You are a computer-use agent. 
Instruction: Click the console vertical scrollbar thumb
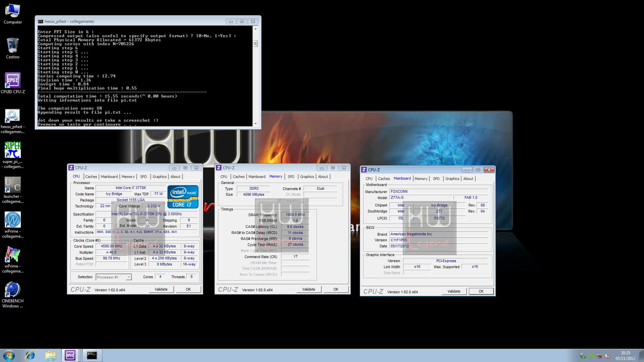(256, 44)
